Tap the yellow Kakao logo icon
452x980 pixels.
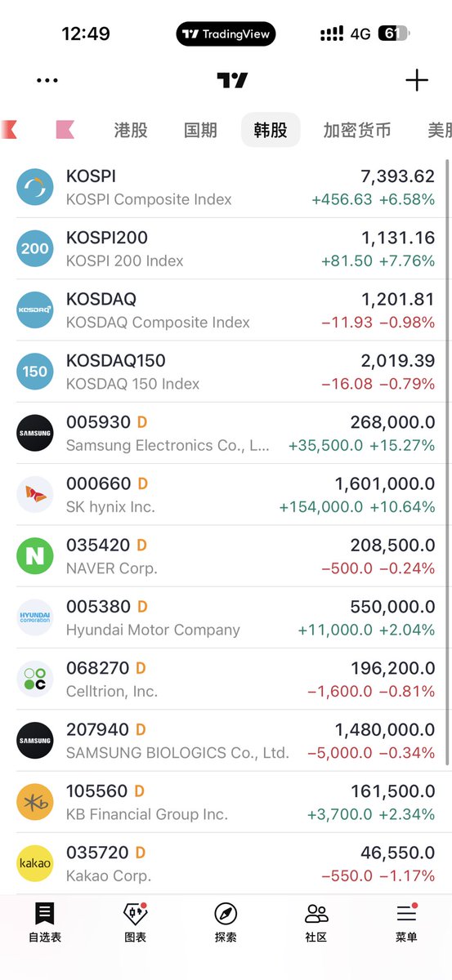pos(35,863)
